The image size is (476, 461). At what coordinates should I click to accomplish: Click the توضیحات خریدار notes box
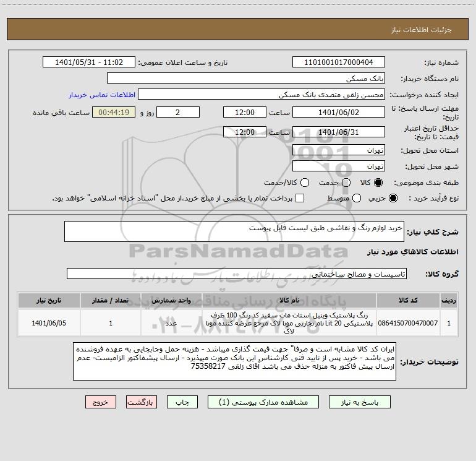tap(234, 361)
